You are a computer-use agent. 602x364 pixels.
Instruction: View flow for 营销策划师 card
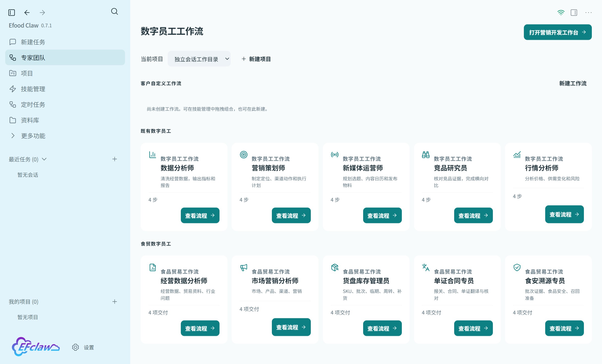pyautogui.click(x=291, y=215)
